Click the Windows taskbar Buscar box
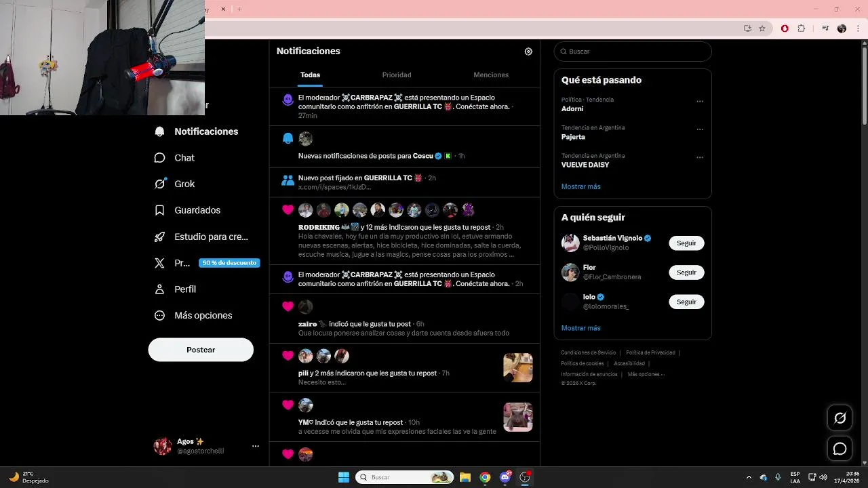The image size is (868, 488). click(405, 477)
